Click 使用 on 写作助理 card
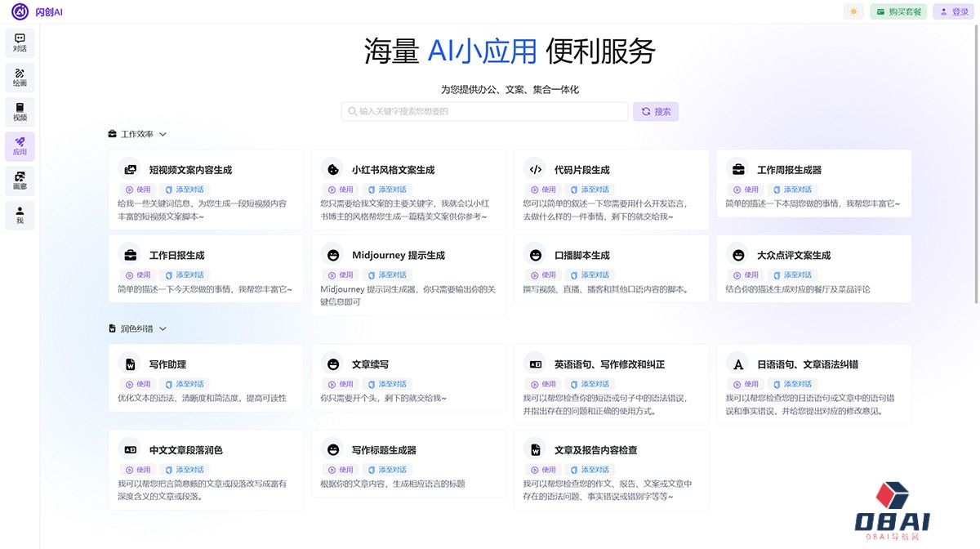This screenshot has height=549, width=980. click(137, 384)
